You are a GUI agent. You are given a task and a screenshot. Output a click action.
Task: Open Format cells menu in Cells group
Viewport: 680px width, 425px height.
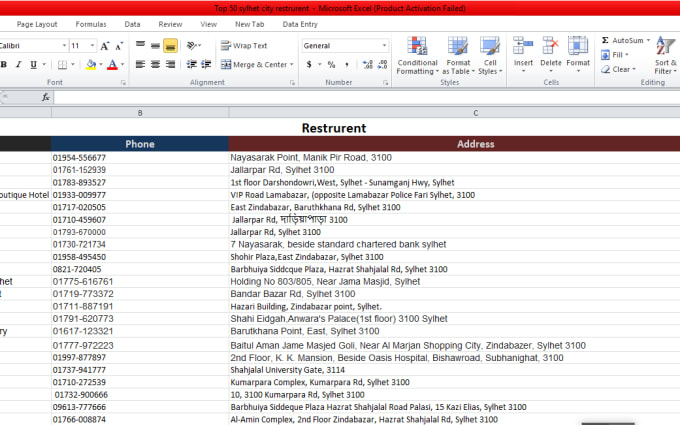pos(578,54)
